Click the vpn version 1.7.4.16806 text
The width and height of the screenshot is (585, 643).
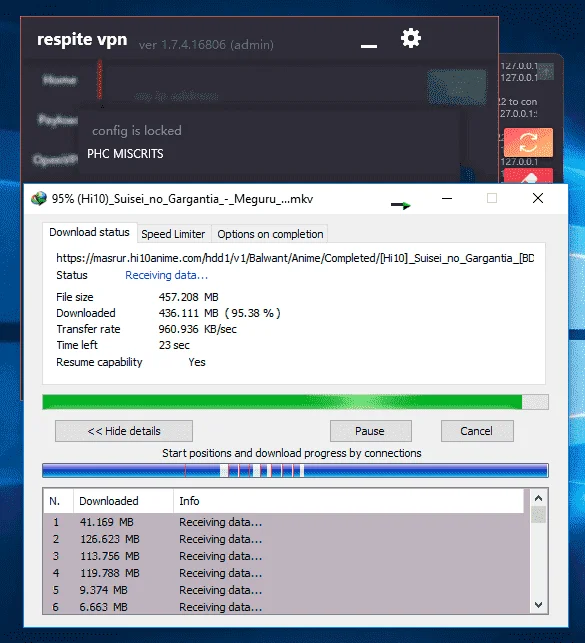tap(206, 45)
